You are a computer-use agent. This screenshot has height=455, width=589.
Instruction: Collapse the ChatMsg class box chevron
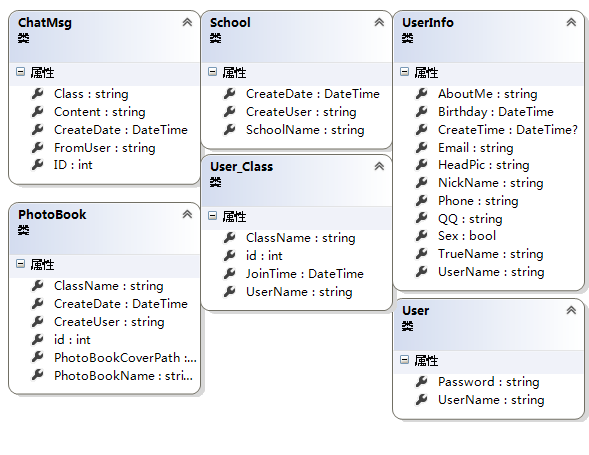[187, 22]
